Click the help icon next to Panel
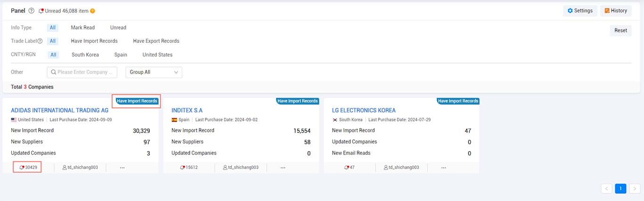The width and height of the screenshot is (644, 201). (x=32, y=11)
